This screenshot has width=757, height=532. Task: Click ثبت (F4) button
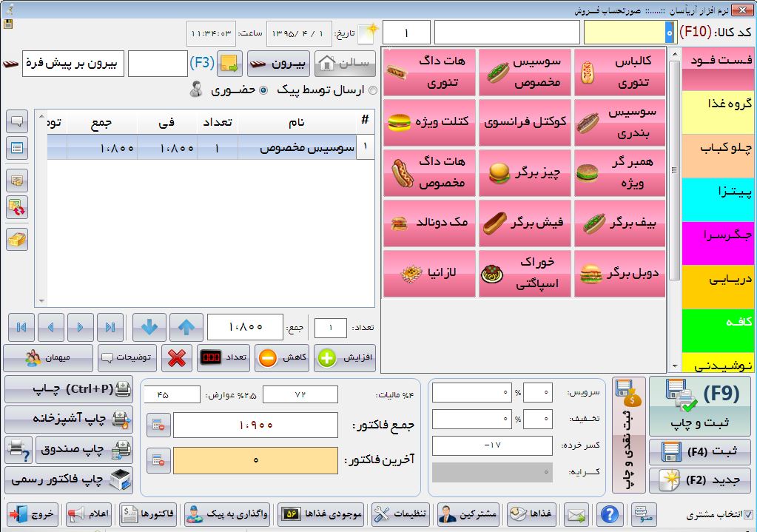coord(700,452)
